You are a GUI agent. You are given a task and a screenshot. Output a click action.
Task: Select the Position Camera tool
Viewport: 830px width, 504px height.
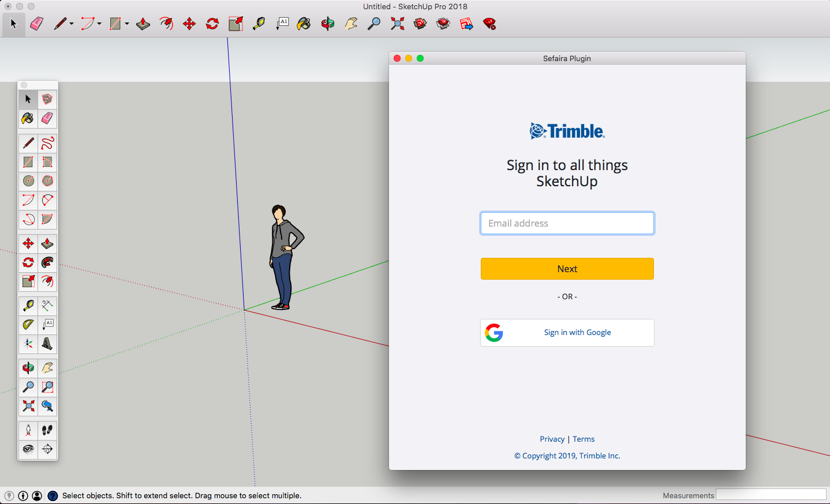28,430
